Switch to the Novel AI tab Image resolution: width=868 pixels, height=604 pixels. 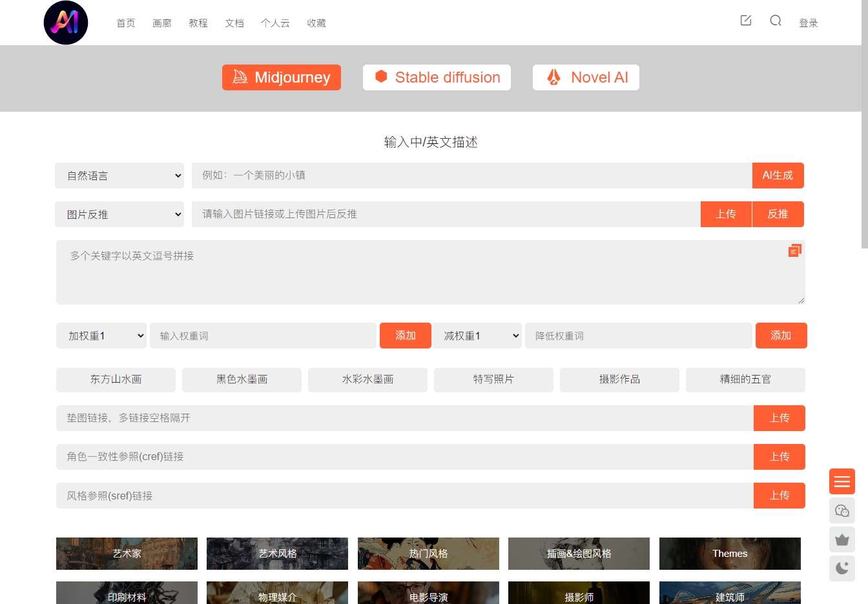[586, 77]
